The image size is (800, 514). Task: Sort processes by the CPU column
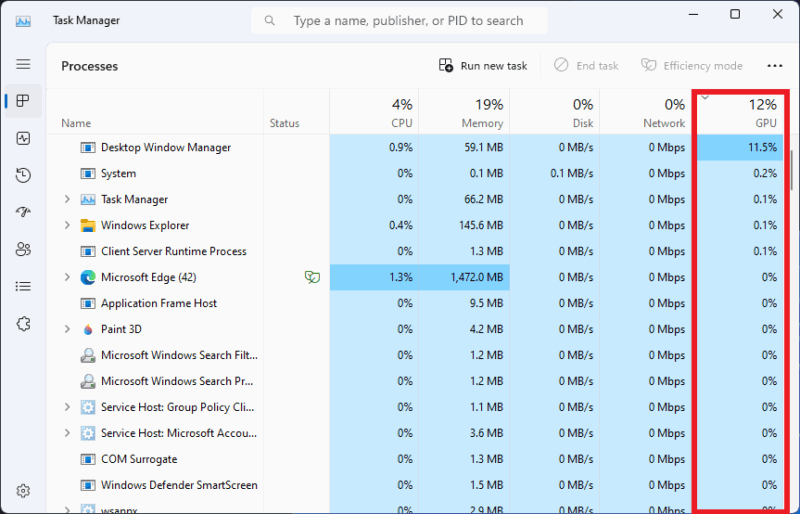pyautogui.click(x=374, y=112)
